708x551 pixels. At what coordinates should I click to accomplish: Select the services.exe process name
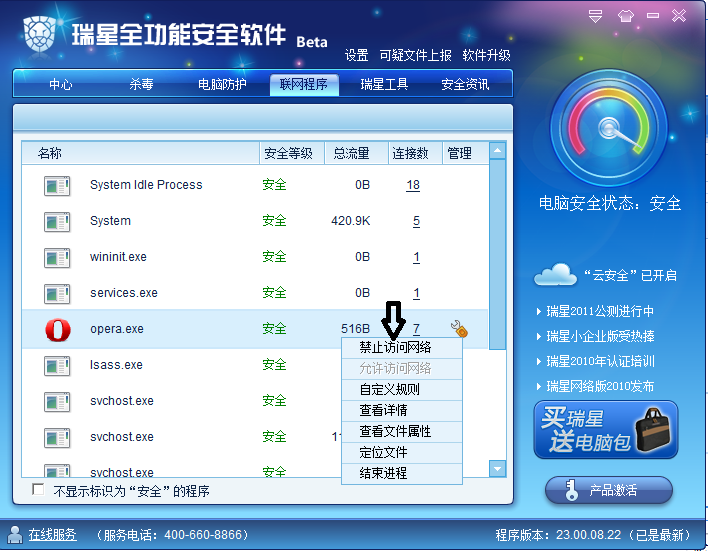pos(124,293)
